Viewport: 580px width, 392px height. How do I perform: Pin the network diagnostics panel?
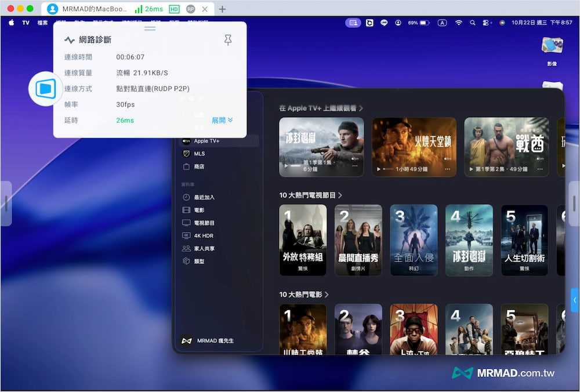[228, 39]
